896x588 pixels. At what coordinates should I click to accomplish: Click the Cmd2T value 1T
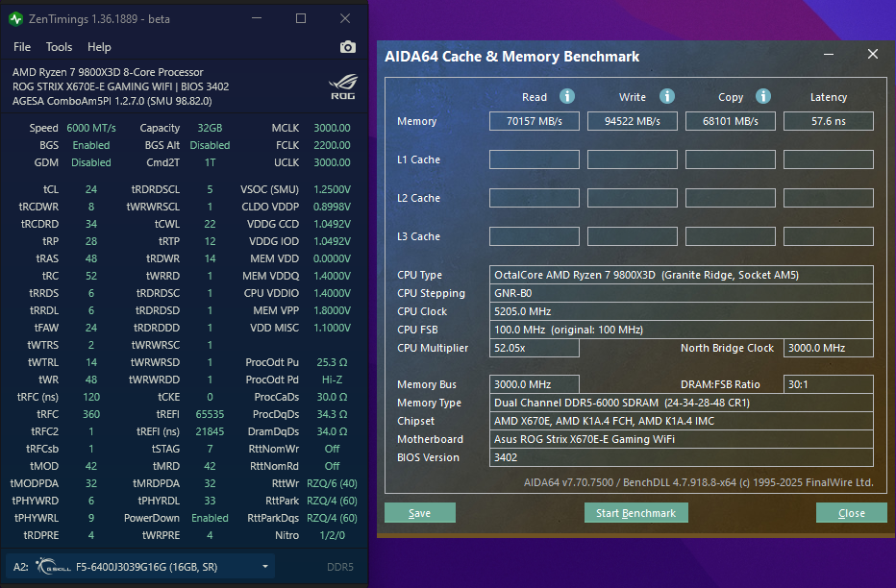tap(210, 162)
